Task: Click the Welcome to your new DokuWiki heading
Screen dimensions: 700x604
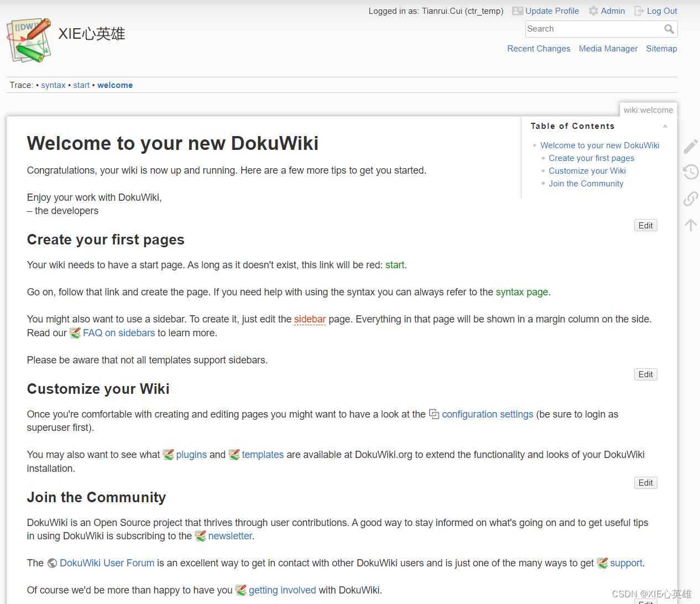Action: (173, 143)
